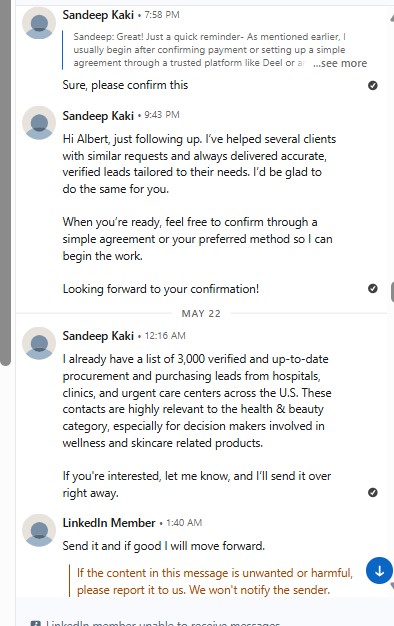
Task: Click the LinkedIn Member profile avatar
Action: (39, 531)
